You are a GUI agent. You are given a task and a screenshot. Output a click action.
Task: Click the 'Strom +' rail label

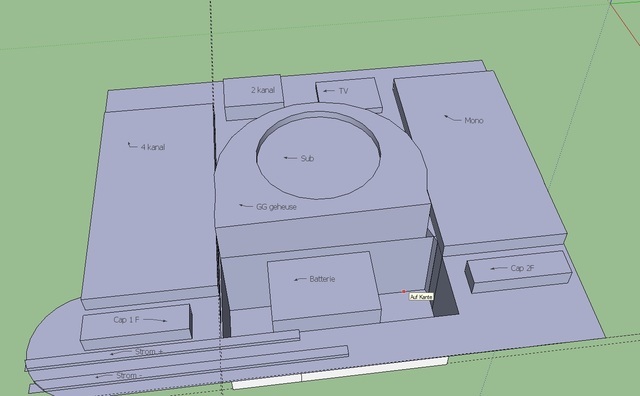click(149, 352)
